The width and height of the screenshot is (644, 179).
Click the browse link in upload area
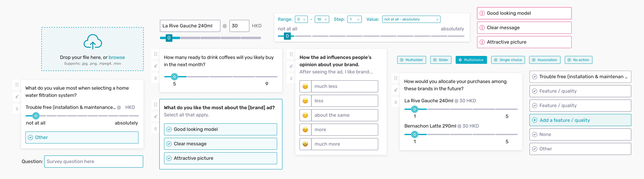[x=116, y=57]
